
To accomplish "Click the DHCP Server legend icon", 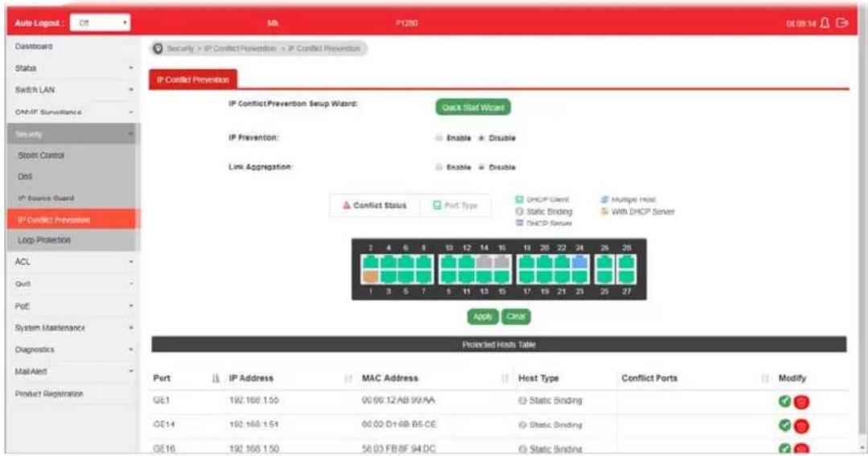I will coord(519,223).
